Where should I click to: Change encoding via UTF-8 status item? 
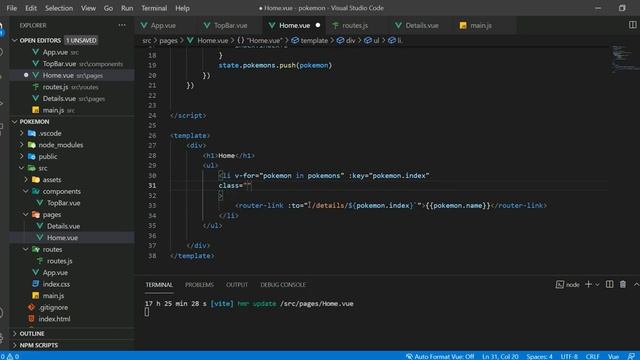(x=569, y=356)
